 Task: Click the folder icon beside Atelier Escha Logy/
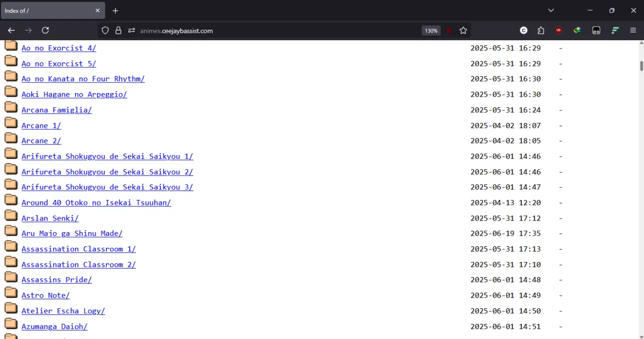[11, 308]
